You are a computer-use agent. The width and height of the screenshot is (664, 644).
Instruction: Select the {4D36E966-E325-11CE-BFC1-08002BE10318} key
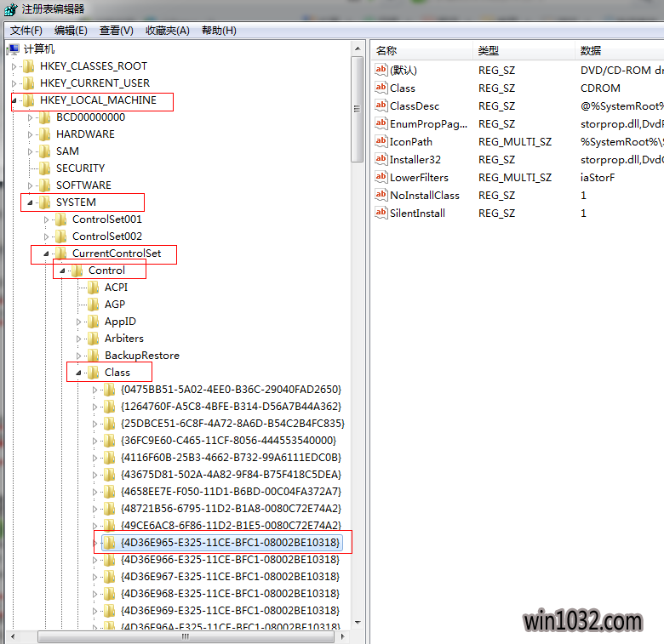pyautogui.click(x=230, y=560)
